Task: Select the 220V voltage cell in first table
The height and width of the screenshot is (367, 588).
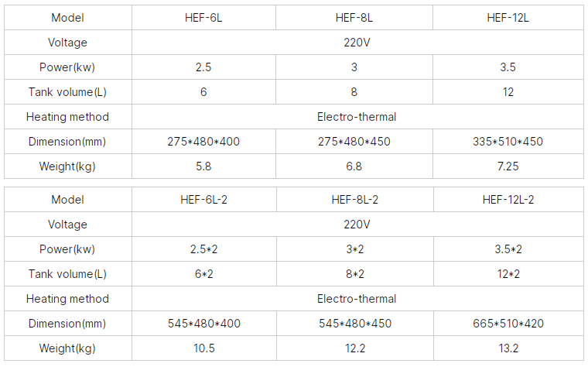Action: pos(357,43)
